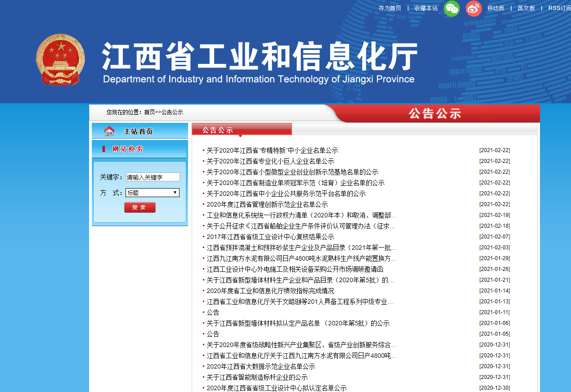Click date [2021-02-18] in list

pyautogui.click(x=495, y=226)
